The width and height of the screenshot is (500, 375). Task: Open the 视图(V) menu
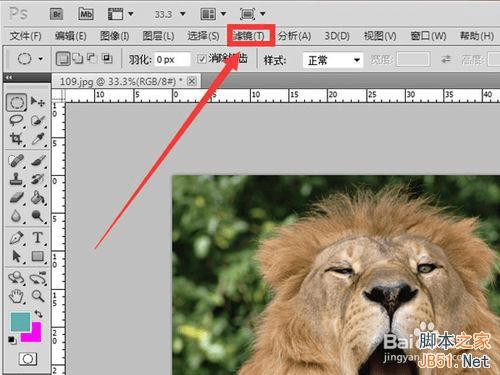380,36
